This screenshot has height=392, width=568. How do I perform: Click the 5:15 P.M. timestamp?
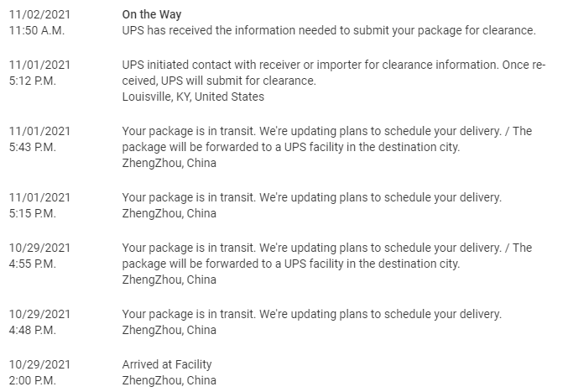pyautogui.click(x=33, y=213)
